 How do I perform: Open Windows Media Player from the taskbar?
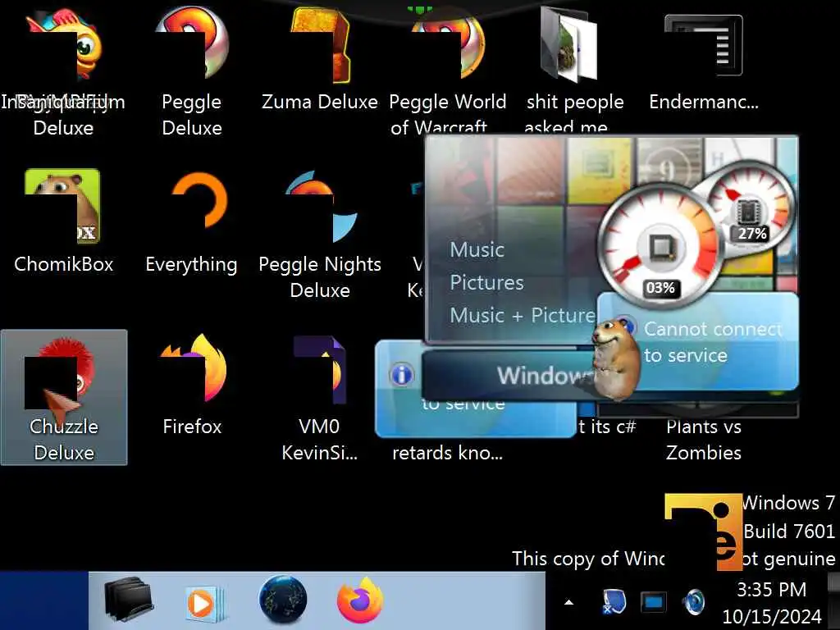(205, 604)
